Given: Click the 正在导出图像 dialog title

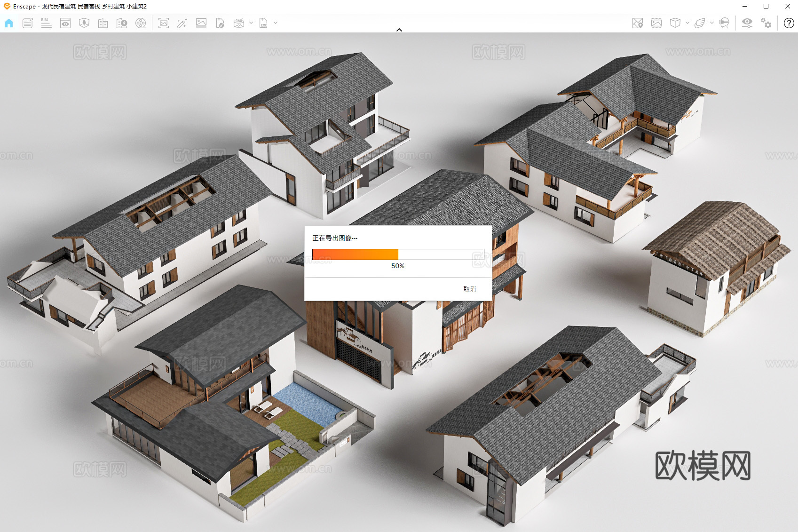Looking at the screenshot, I should 335,238.
